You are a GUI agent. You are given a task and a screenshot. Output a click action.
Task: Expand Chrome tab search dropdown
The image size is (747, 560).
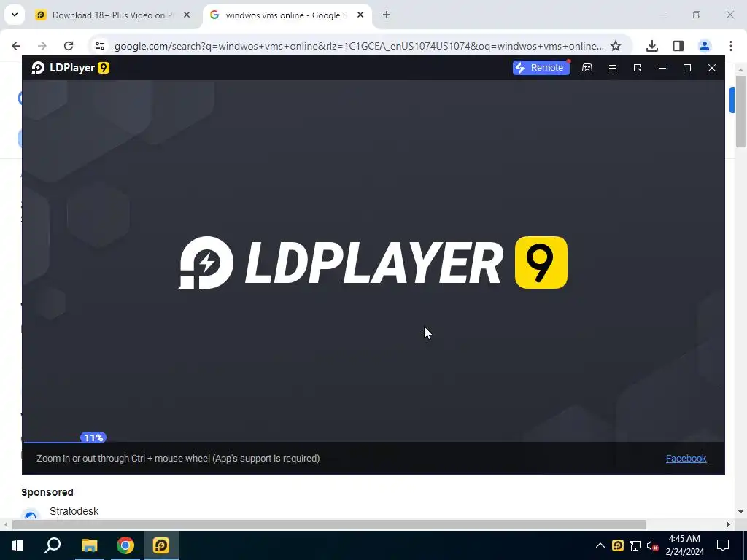tap(15, 15)
